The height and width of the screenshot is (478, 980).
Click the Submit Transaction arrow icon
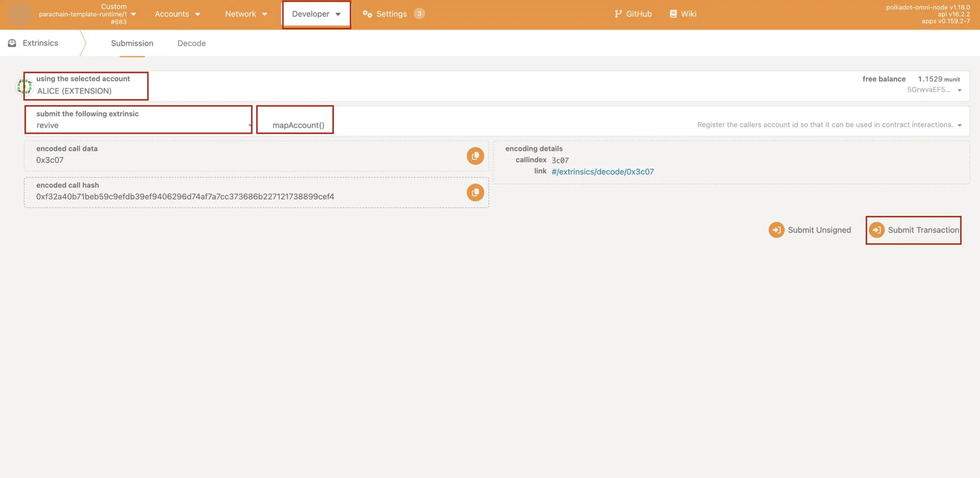(x=877, y=230)
